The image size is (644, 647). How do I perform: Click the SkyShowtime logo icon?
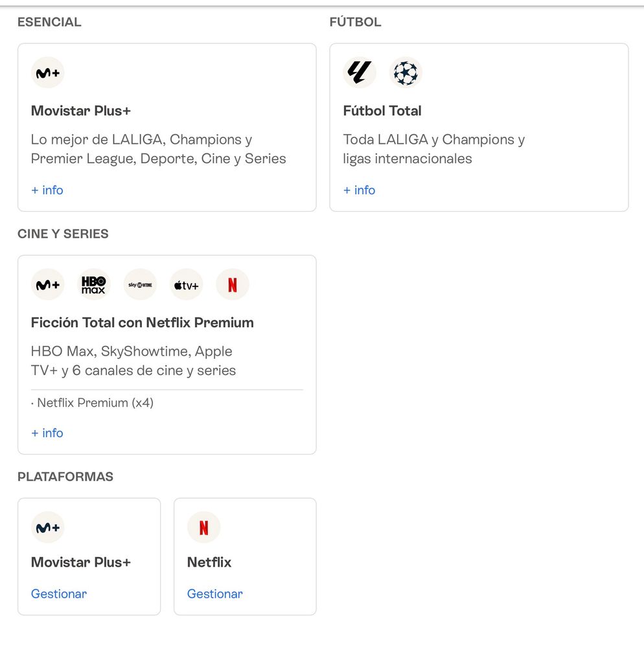[x=140, y=285]
